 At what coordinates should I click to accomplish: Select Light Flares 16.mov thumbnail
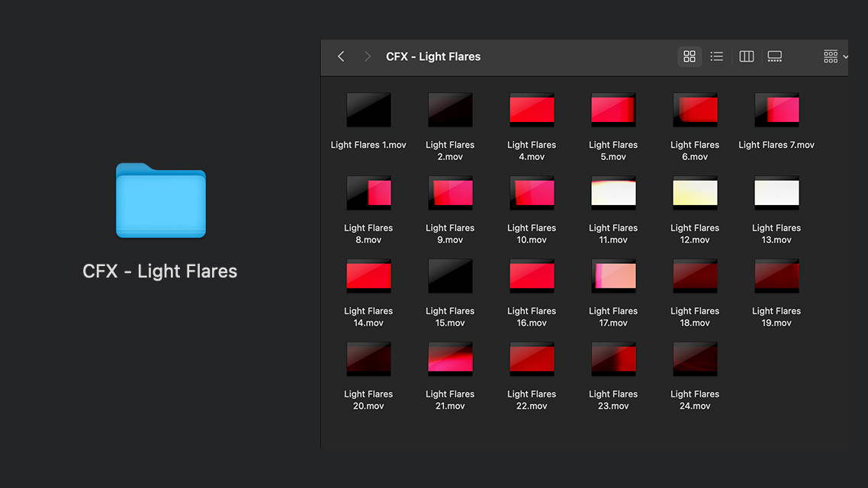click(x=532, y=276)
